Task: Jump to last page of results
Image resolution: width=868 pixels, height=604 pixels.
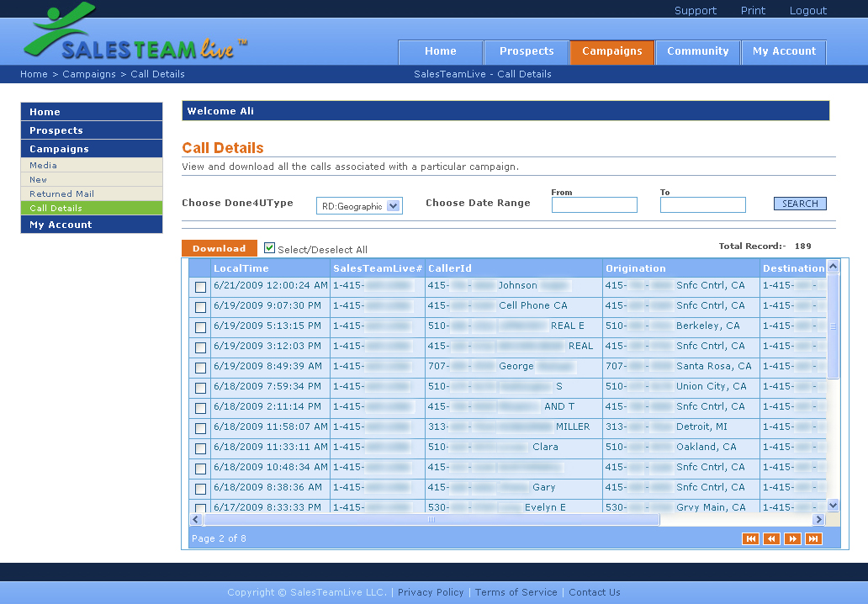Action: coord(813,538)
